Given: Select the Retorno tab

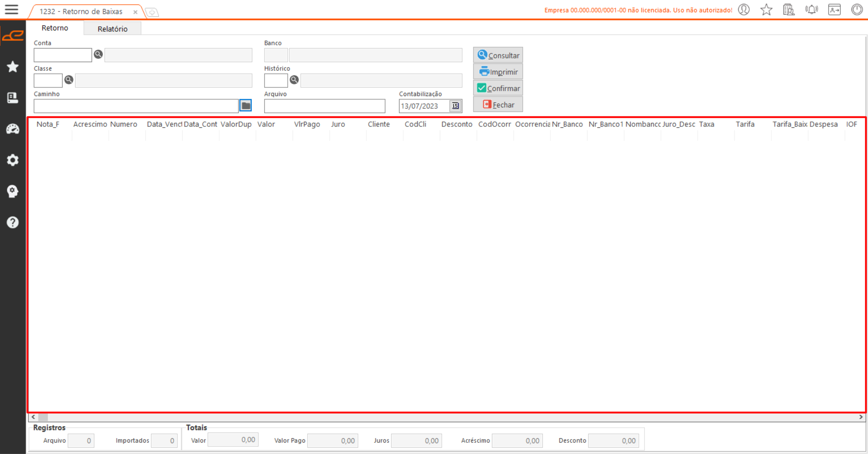Looking at the screenshot, I should pos(55,28).
